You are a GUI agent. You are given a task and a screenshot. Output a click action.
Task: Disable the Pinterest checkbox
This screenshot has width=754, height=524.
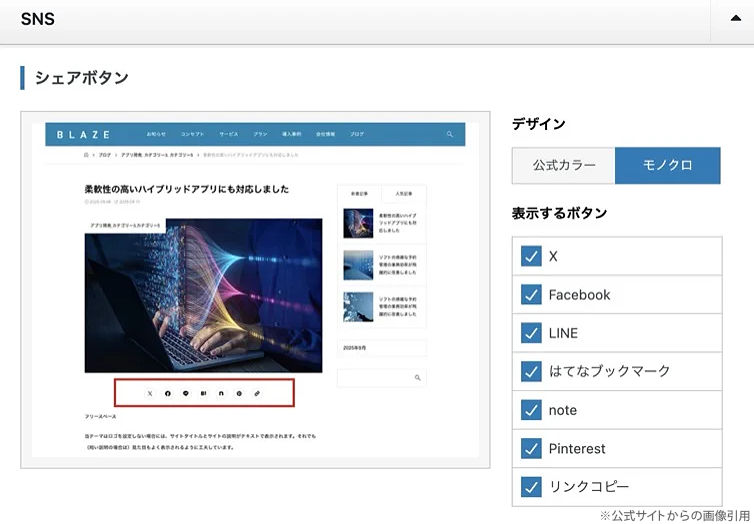531,449
